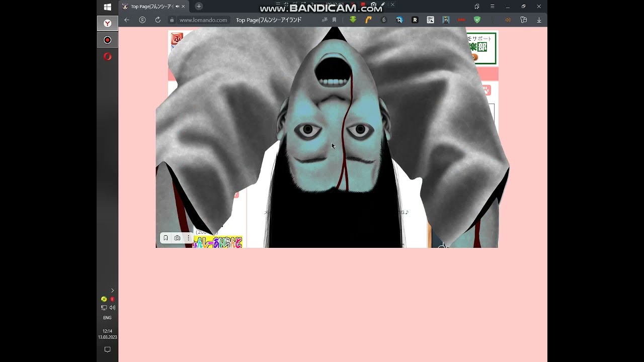Open Yandex Browser from the taskbar
Screen dimensions: 644x362
107,23
